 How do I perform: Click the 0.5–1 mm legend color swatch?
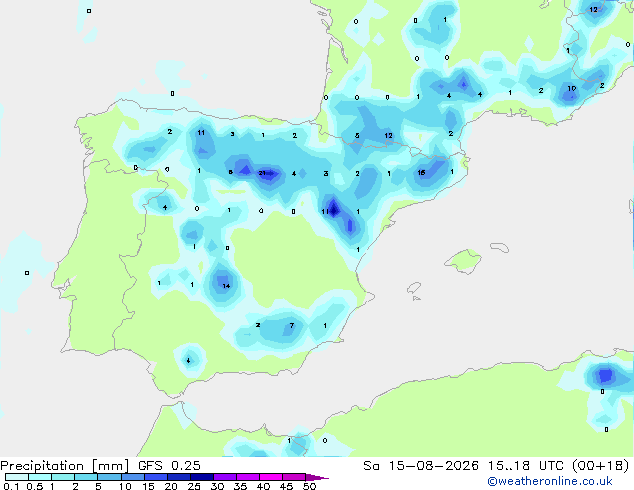pyautogui.click(x=40, y=477)
